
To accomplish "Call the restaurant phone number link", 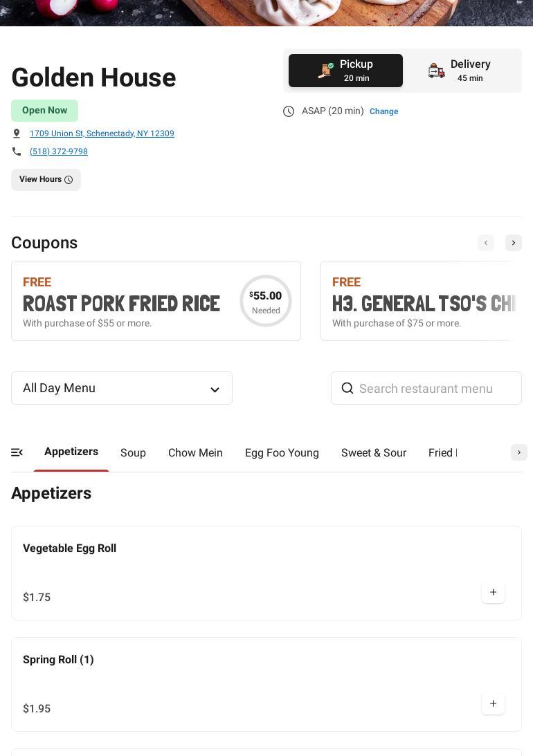I will [x=59, y=151].
